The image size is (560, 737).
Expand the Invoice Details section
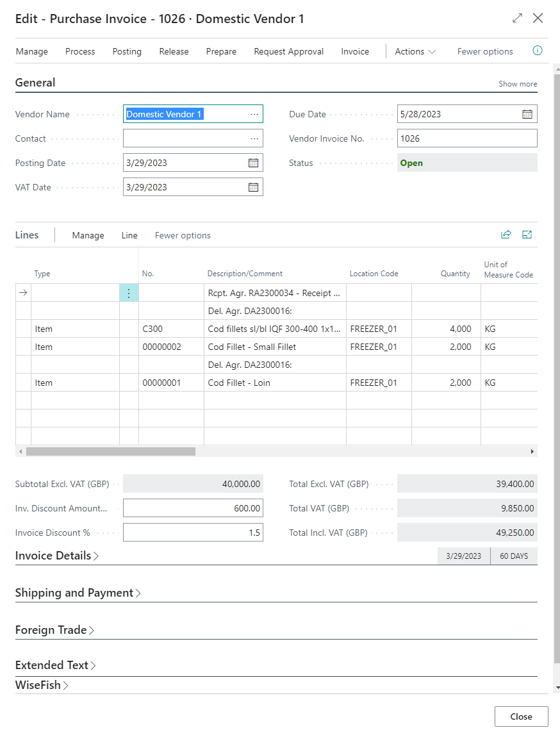pos(56,556)
